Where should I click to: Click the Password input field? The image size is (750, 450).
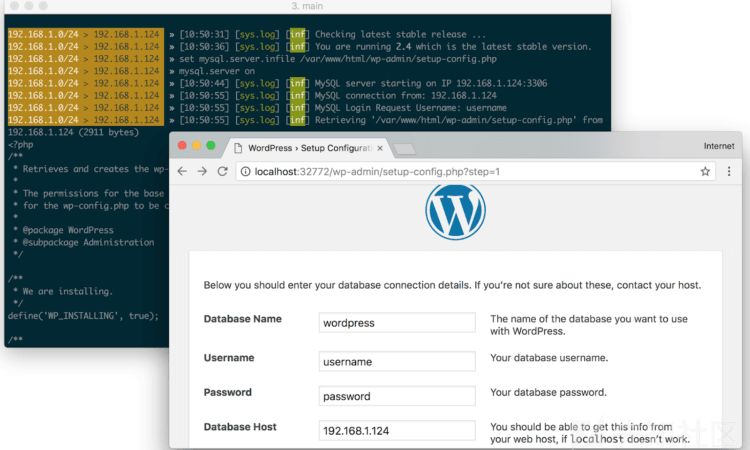pyautogui.click(x=397, y=396)
